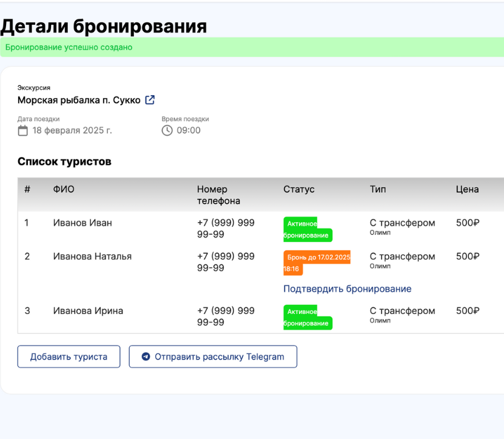Image resolution: width=504 pixels, height=439 pixels.
Task: Click the 18 февраля 2025 г. date text
Action: click(x=72, y=130)
